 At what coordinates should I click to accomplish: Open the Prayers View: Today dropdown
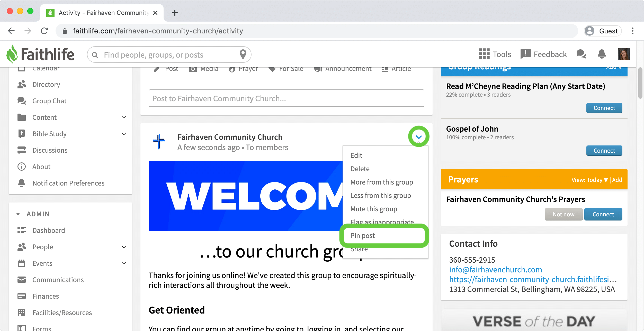pyautogui.click(x=589, y=180)
